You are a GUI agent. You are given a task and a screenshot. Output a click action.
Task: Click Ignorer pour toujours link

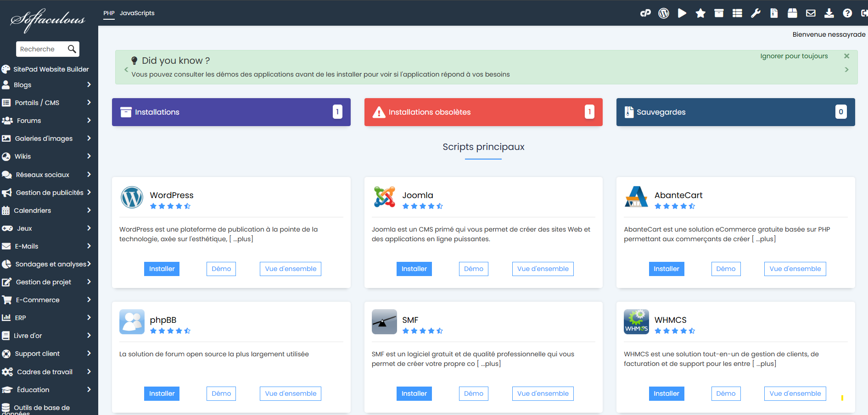pos(794,56)
